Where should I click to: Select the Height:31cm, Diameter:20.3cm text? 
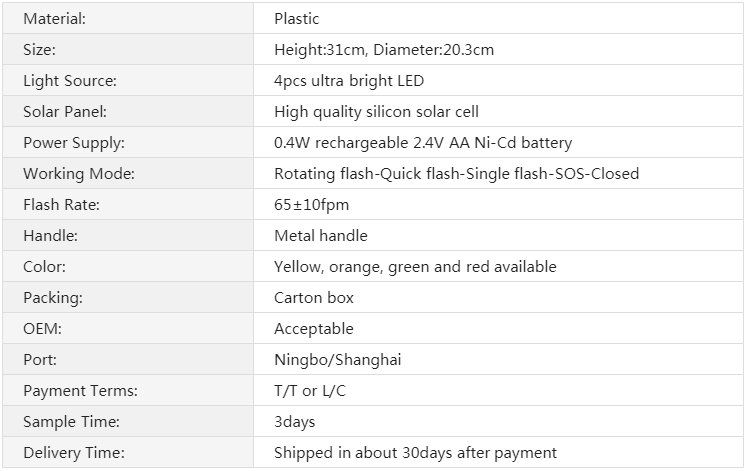[384, 50]
